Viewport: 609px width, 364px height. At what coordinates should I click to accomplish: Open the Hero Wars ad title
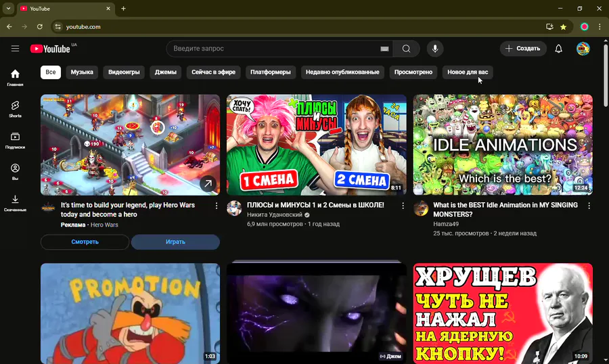point(128,209)
